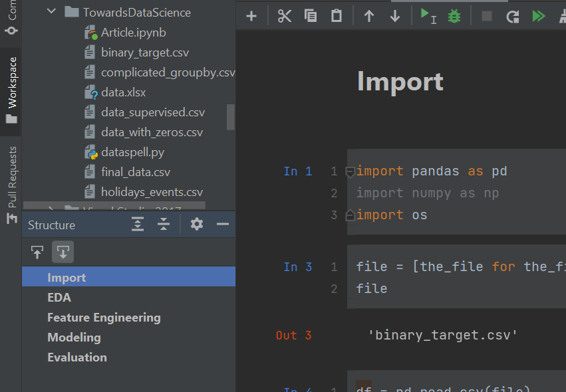Toggle Autoscroll to Source in Structure panel
Screen dimensions: 566x392
[x=37, y=252]
